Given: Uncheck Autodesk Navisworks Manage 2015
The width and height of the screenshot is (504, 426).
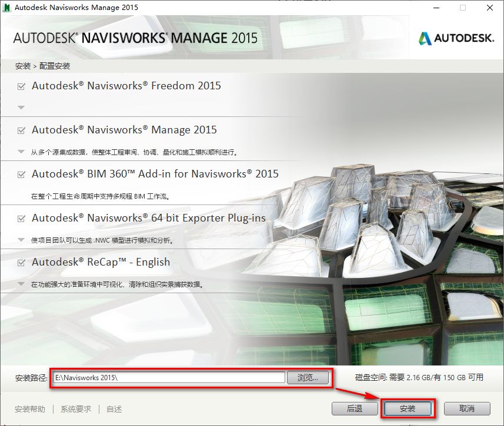Looking at the screenshot, I should 19,130.
